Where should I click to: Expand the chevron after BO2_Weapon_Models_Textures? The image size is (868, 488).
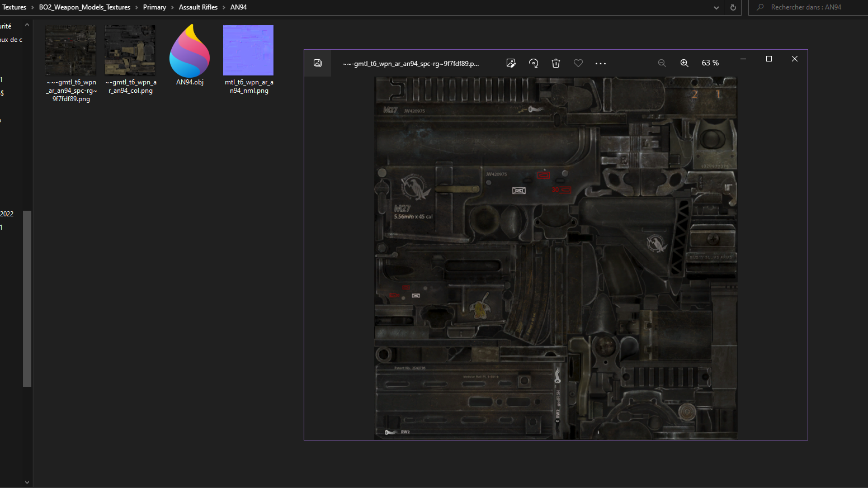click(x=136, y=7)
